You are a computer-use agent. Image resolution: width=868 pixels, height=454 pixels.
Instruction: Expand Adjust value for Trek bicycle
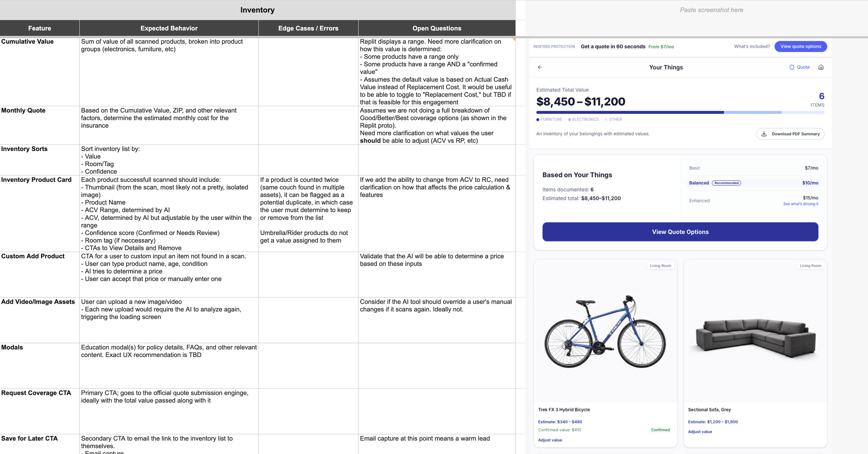pos(550,440)
